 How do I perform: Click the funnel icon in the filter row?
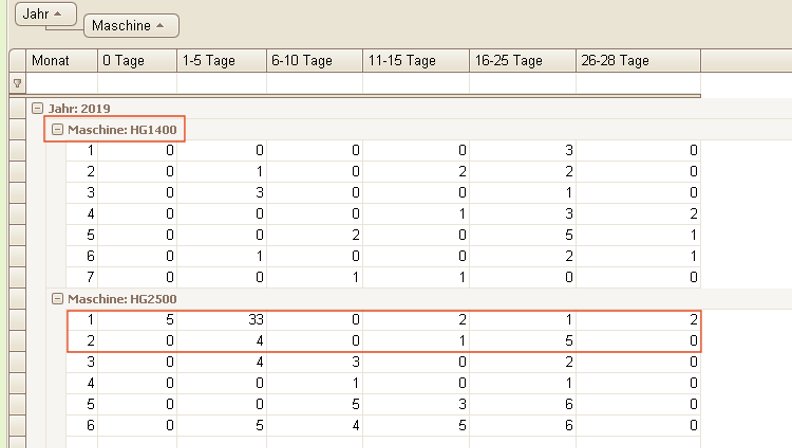[x=17, y=83]
